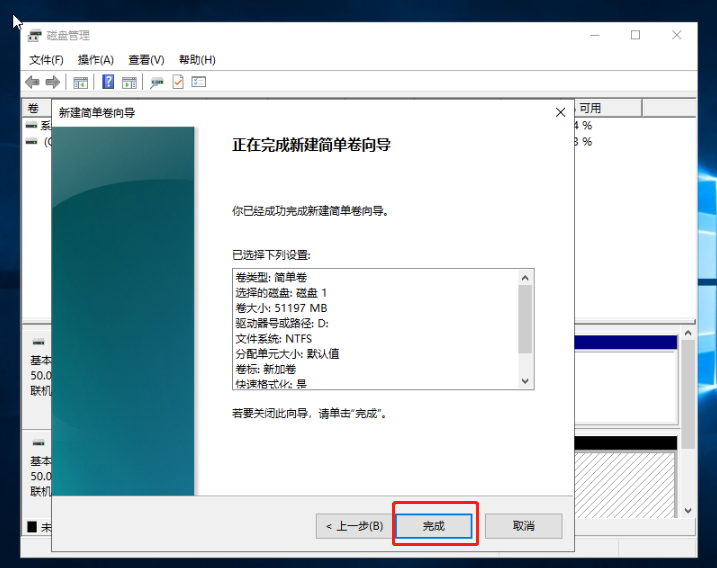
Task: Minimize the 磁盘管理 window
Action: click(594, 35)
